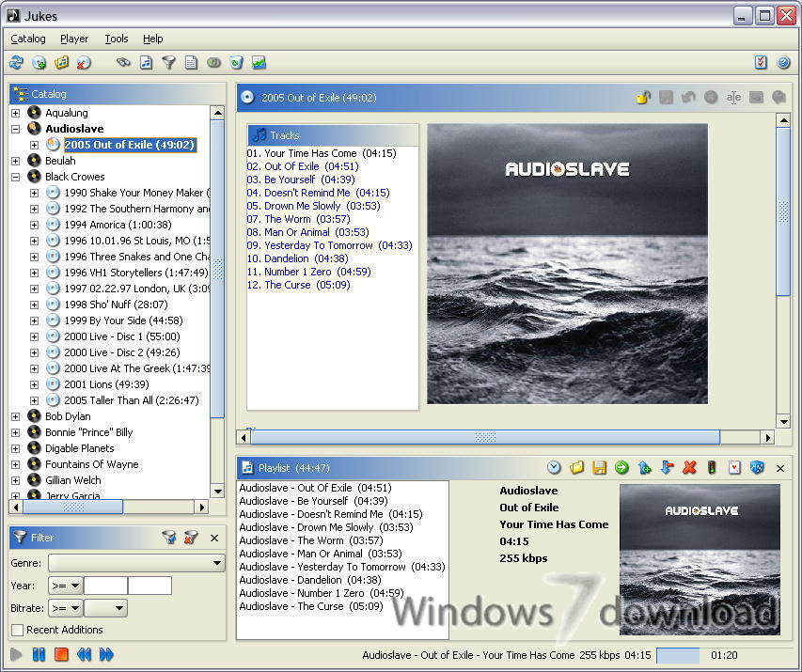Viewport: 802px width, 672px height.
Task: Expand the Aqualung artist node
Action: 16,113
